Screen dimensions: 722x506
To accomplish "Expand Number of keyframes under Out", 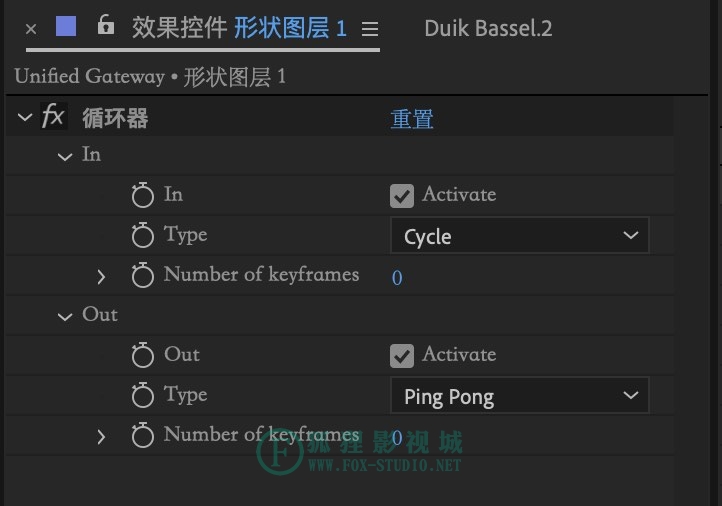I will tap(101, 436).
